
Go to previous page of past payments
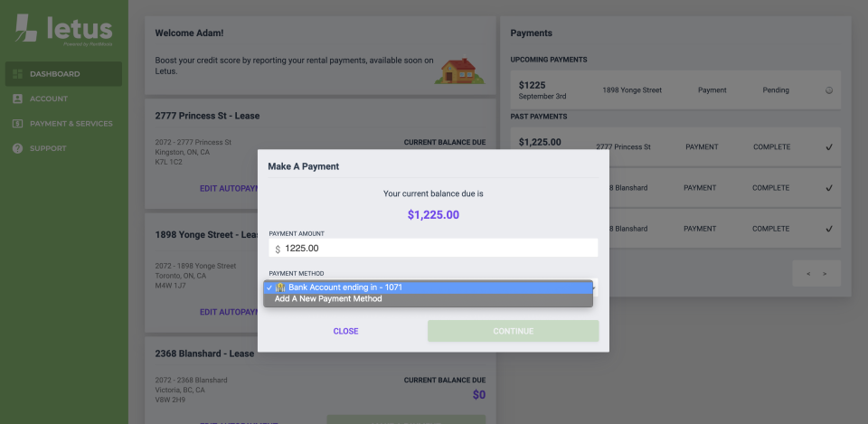(808, 274)
